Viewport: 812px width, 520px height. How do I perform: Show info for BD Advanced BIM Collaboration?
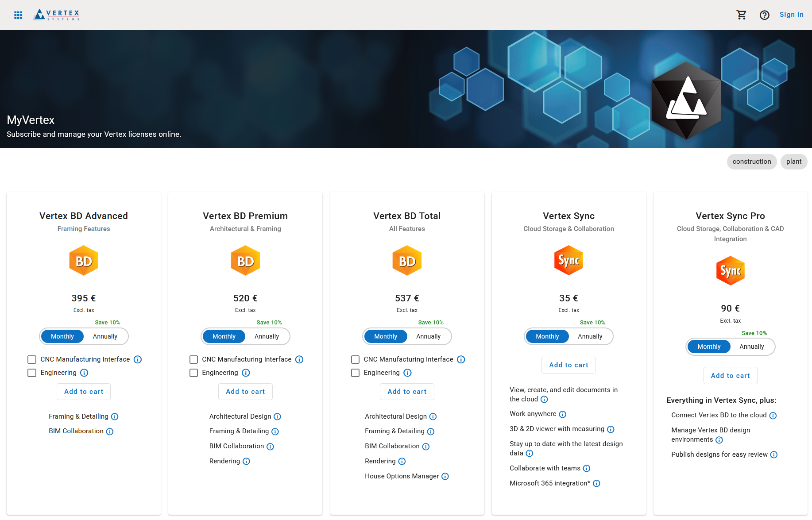coord(110,431)
